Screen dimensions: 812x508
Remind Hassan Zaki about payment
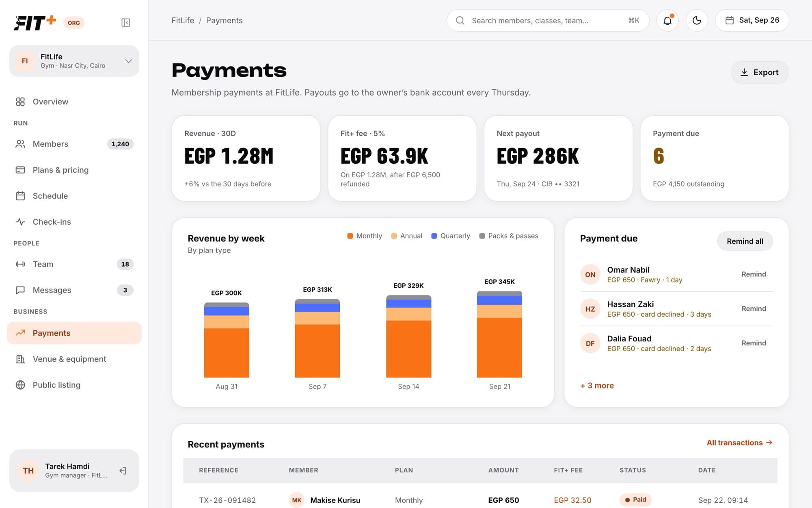[754, 309]
